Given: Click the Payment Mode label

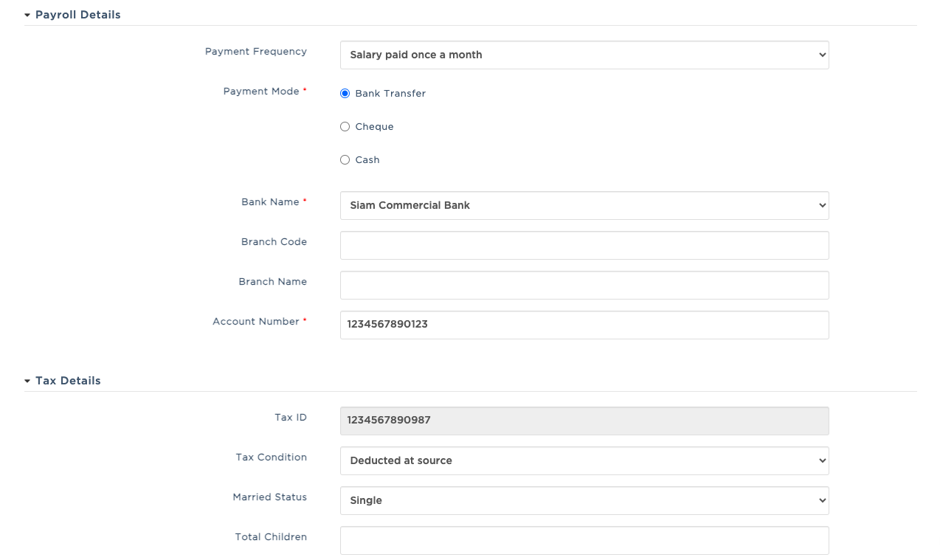Looking at the screenshot, I should 261,91.
